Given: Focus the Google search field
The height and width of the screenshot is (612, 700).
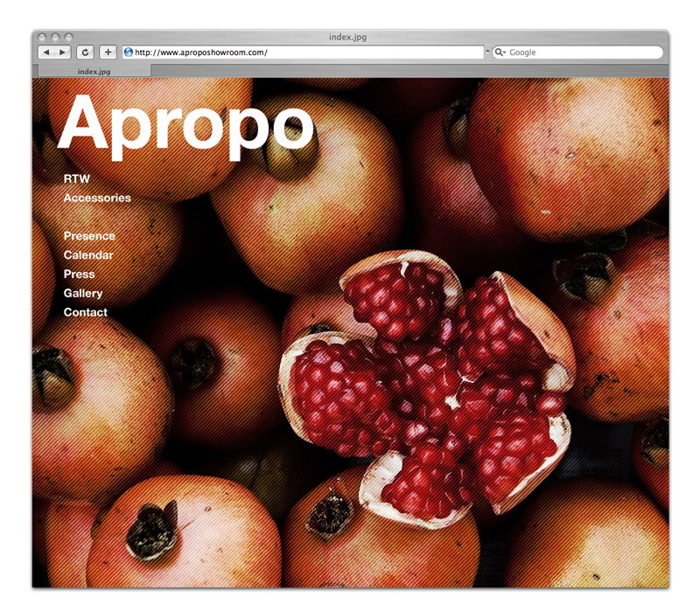Looking at the screenshot, I should pos(577,52).
